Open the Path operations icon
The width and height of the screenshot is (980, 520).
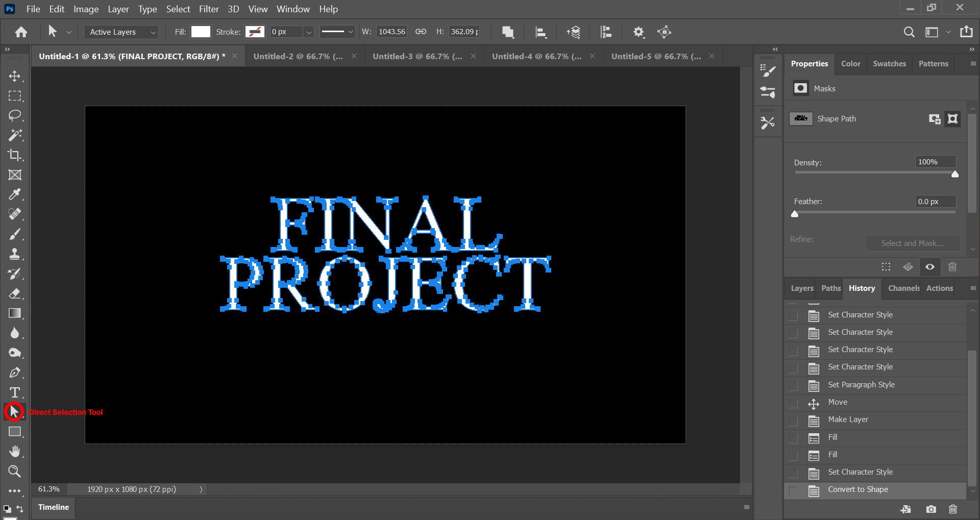(508, 32)
